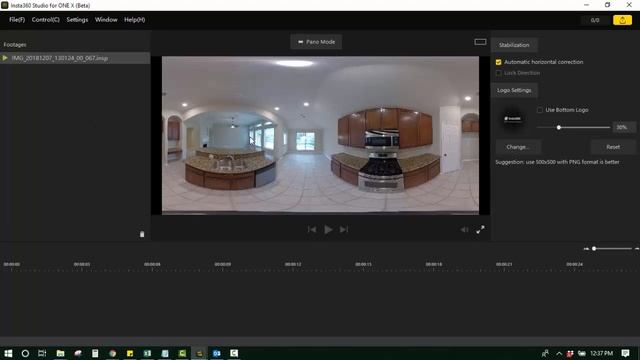Show hidden system tray icons

[559, 353]
